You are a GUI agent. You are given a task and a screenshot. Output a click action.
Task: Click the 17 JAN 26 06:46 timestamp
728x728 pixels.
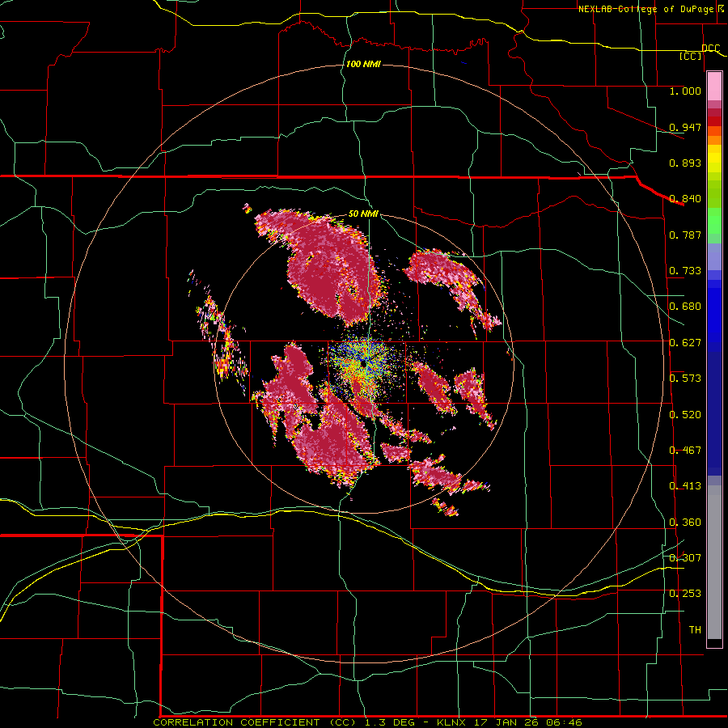coord(528,722)
